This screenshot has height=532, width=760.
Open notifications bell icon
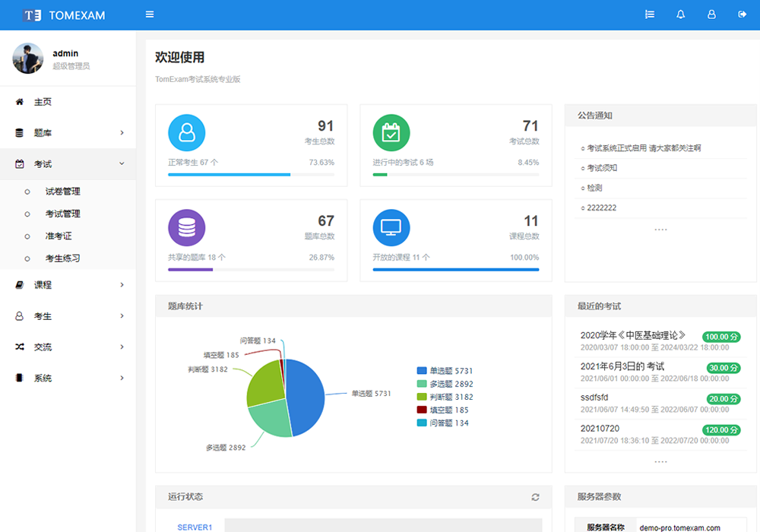(680, 14)
